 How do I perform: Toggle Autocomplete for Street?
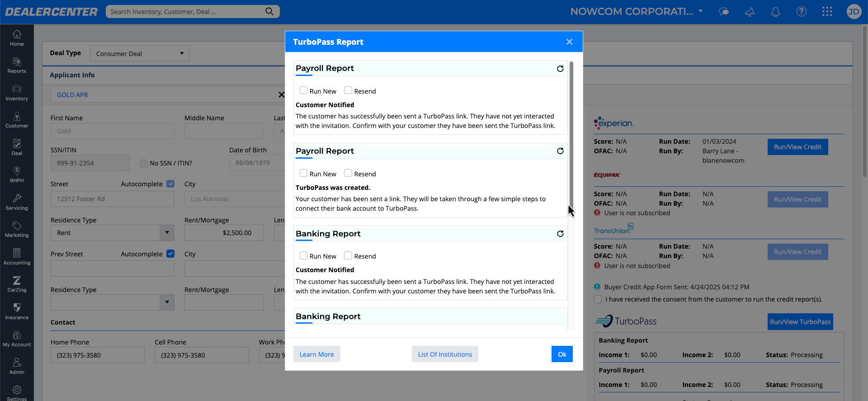pos(170,184)
